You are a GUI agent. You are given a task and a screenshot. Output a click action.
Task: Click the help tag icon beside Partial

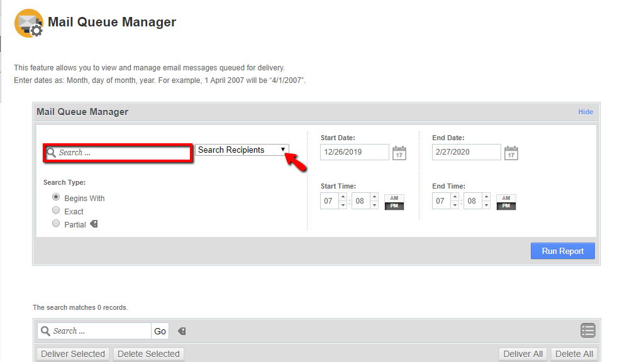tap(94, 224)
